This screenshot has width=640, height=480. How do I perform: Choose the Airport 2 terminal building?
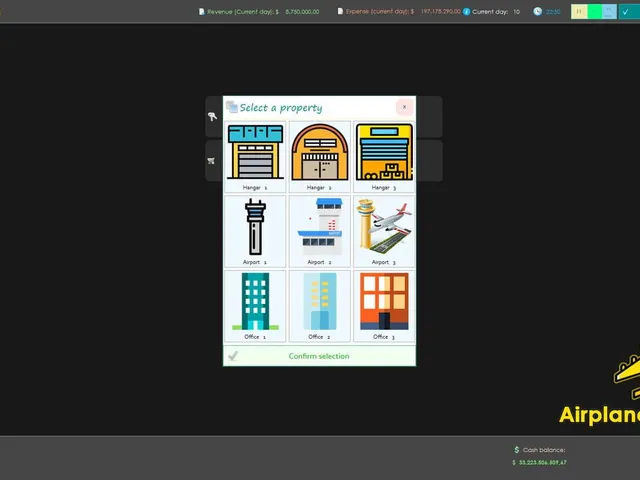coord(320,231)
